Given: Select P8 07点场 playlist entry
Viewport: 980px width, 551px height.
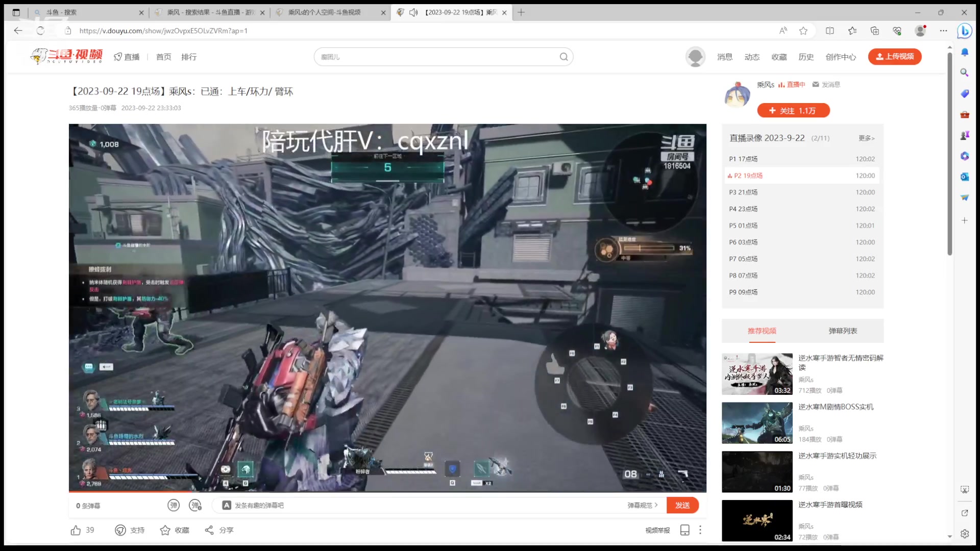Looking at the screenshot, I should tap(802, 275).
